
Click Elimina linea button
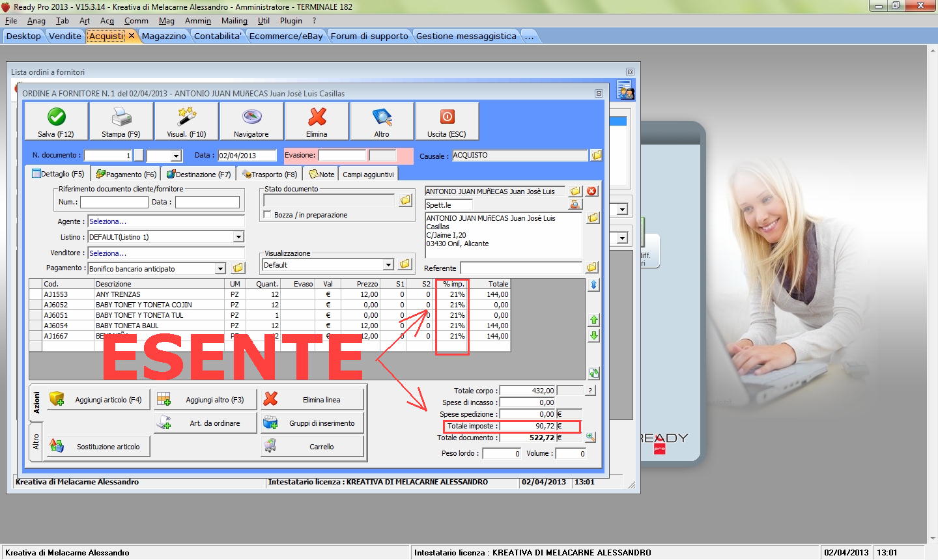point(312,400)
